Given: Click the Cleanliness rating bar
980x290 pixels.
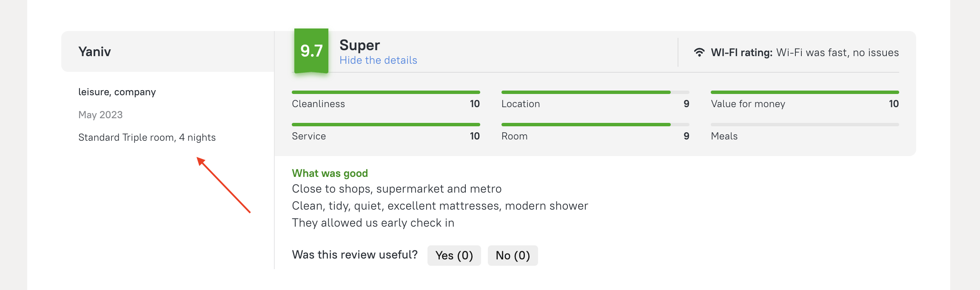Looking at the screenshot, I should click(386, 92).
